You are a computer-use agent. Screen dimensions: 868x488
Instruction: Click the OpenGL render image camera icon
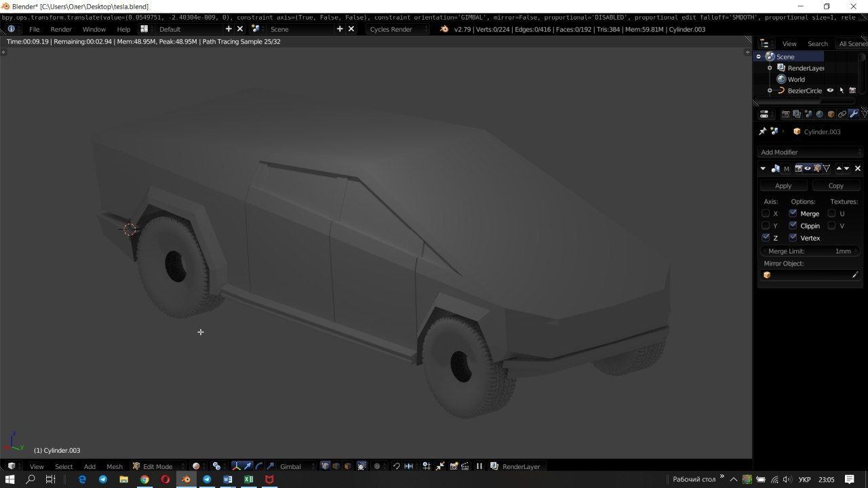point(454,466)
